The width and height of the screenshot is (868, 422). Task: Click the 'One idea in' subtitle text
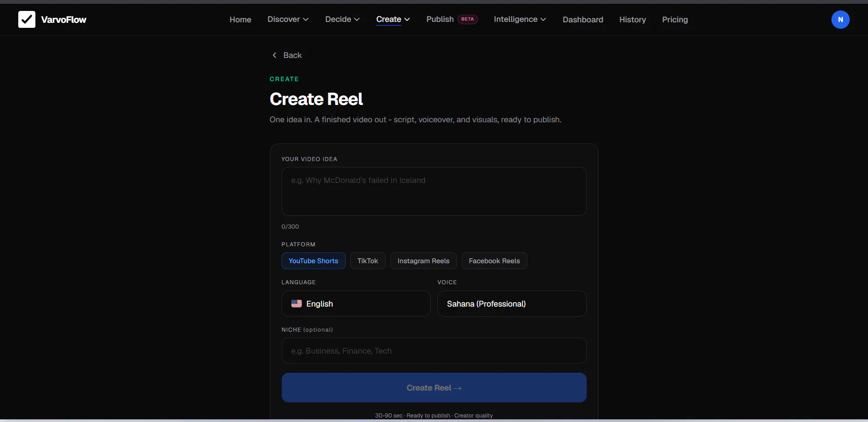pyautogui.click(x=415, y=120)
